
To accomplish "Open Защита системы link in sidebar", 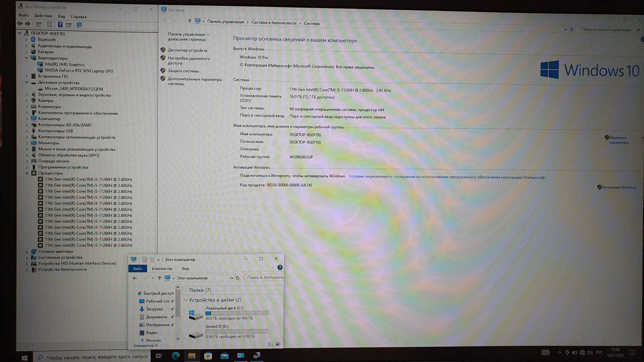I will point(183,71).
